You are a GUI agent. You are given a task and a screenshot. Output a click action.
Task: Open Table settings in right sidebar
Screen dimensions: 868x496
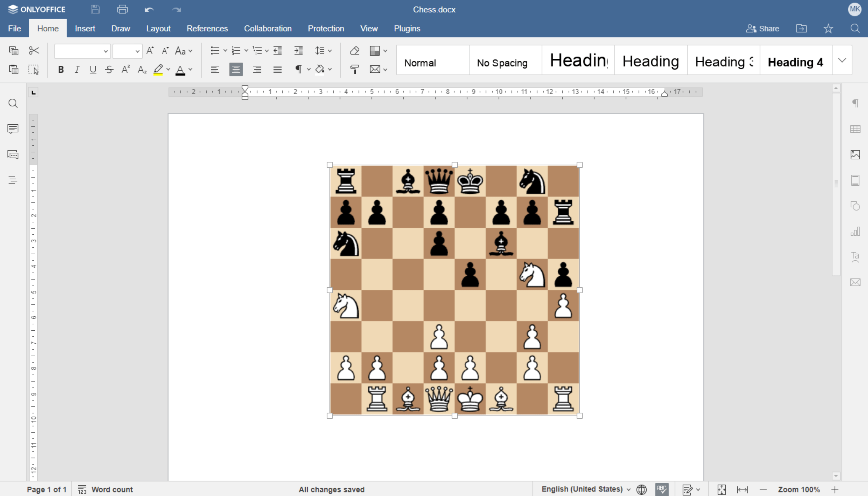[855, 129]
